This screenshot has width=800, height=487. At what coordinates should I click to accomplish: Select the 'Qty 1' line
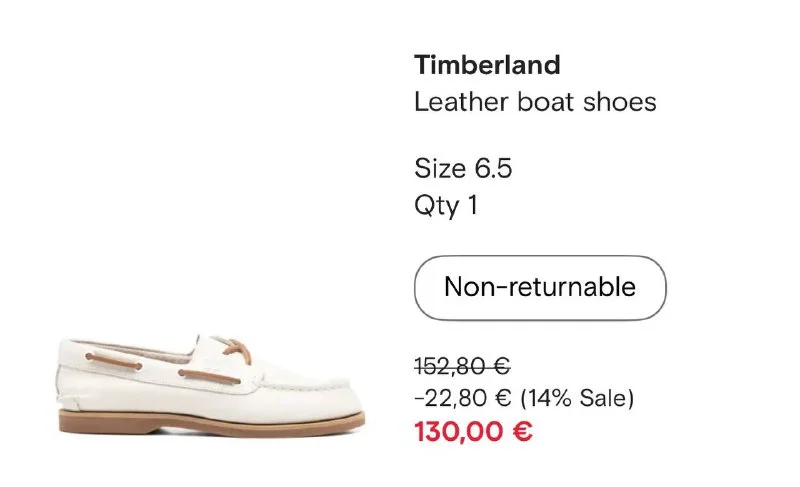click(x=446, y=205)
